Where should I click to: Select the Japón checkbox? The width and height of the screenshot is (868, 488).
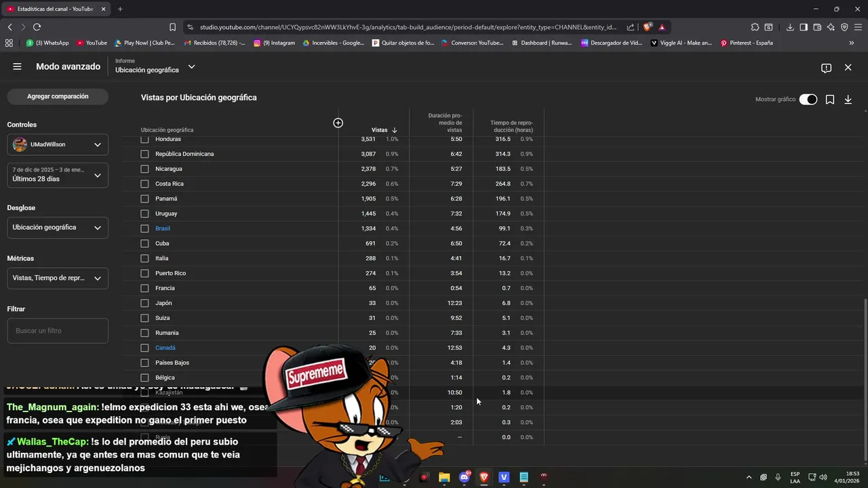click(x=144, y=303)
